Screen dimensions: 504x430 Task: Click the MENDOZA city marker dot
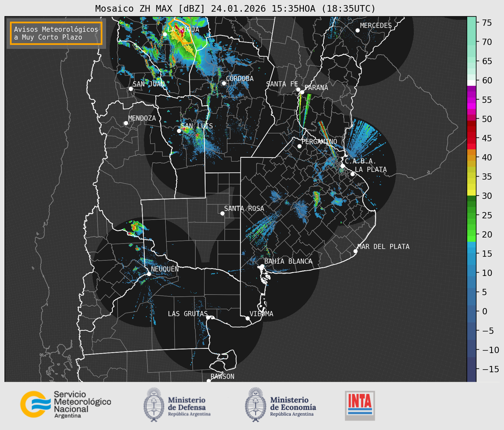coord(126,123)
